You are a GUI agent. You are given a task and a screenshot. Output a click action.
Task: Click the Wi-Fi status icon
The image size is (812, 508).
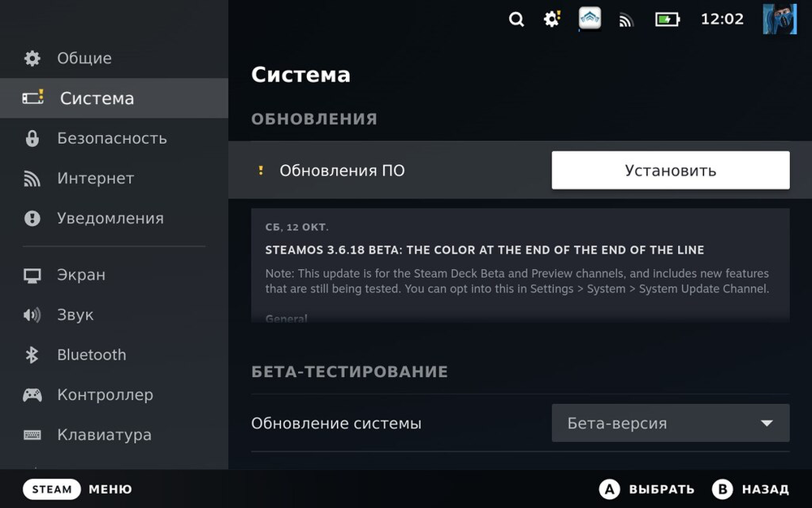[x=626, y=19]
